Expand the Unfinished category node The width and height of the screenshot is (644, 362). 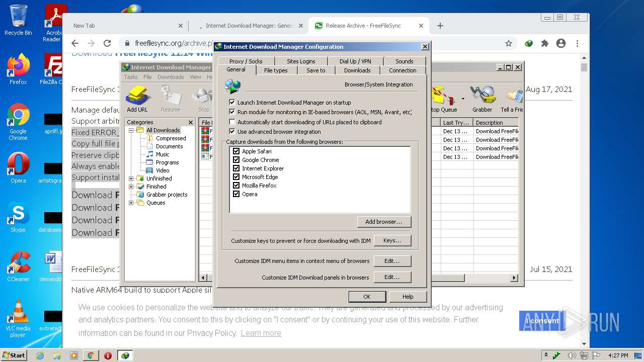point(131,178)
